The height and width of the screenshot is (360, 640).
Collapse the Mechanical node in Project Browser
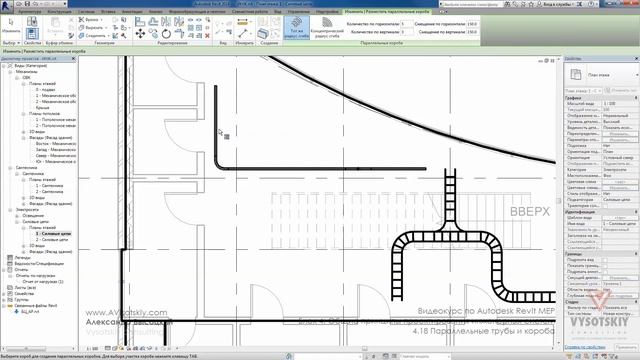(10, 71)
